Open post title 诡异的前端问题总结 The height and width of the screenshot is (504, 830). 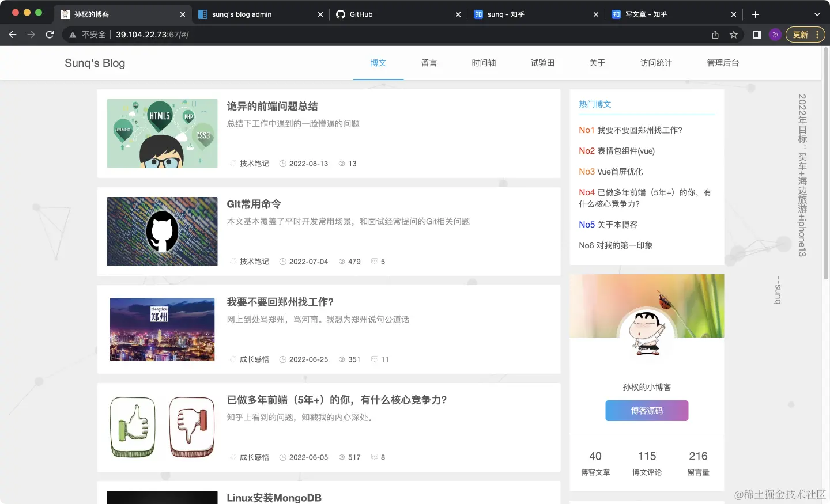pos(272,106)
